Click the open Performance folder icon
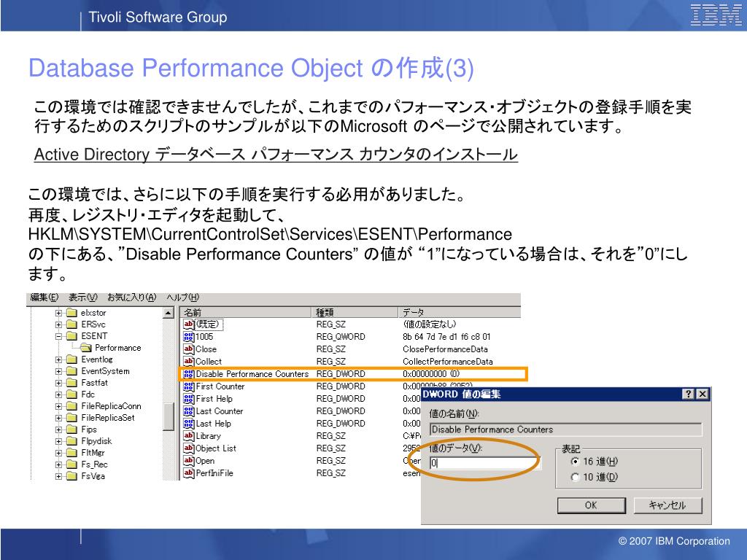 (86, 348)
